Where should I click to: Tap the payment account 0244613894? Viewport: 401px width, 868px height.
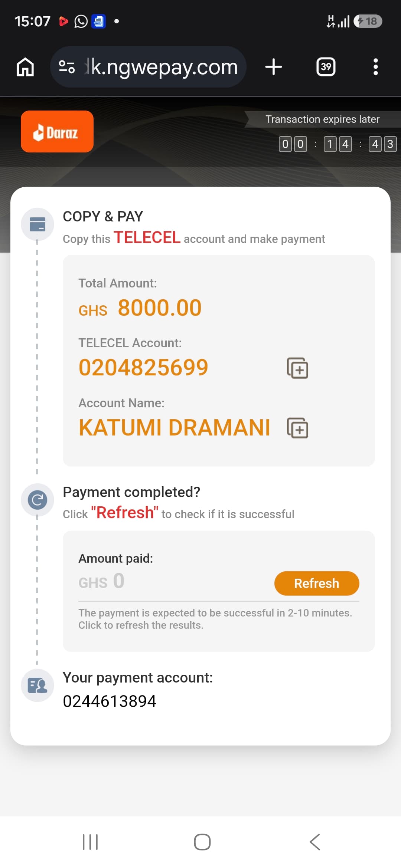pos(110,701)
